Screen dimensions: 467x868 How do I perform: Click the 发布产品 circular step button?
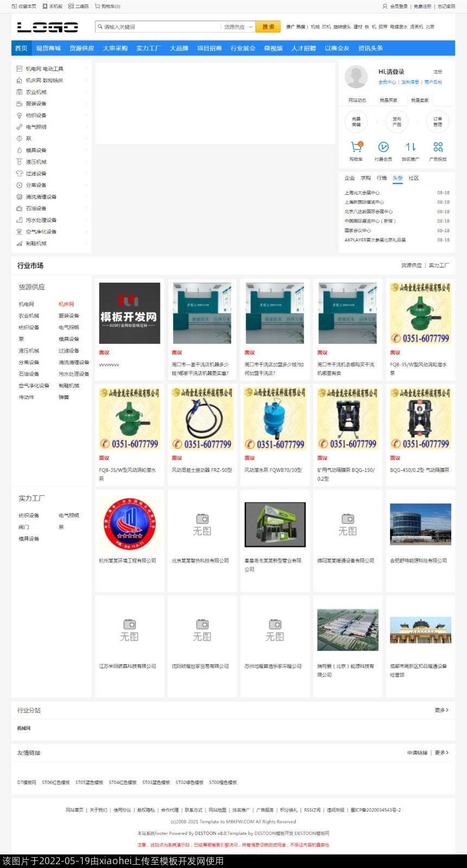click(397, 121)
